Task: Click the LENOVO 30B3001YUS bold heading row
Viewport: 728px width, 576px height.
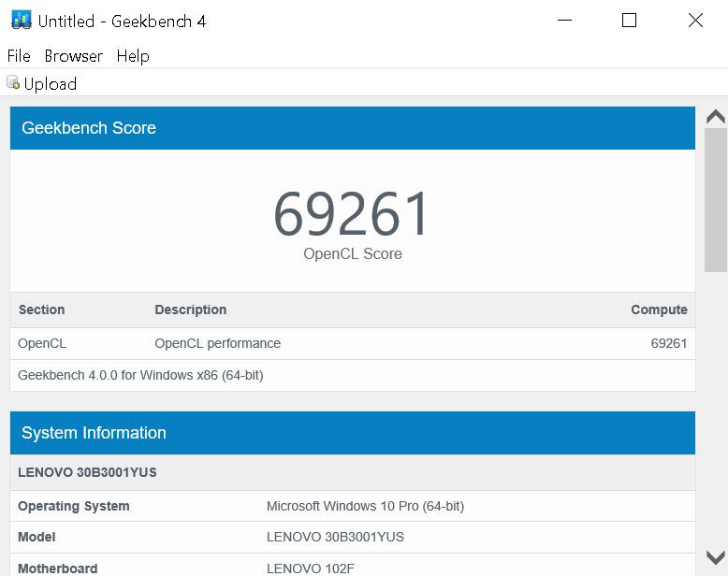Action: pos(353,472)
